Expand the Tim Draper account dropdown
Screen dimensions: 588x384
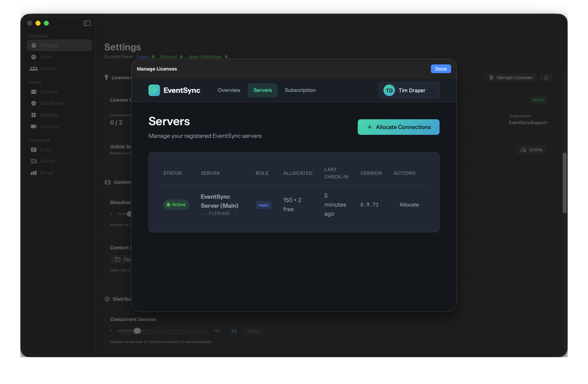coord(409,90)
